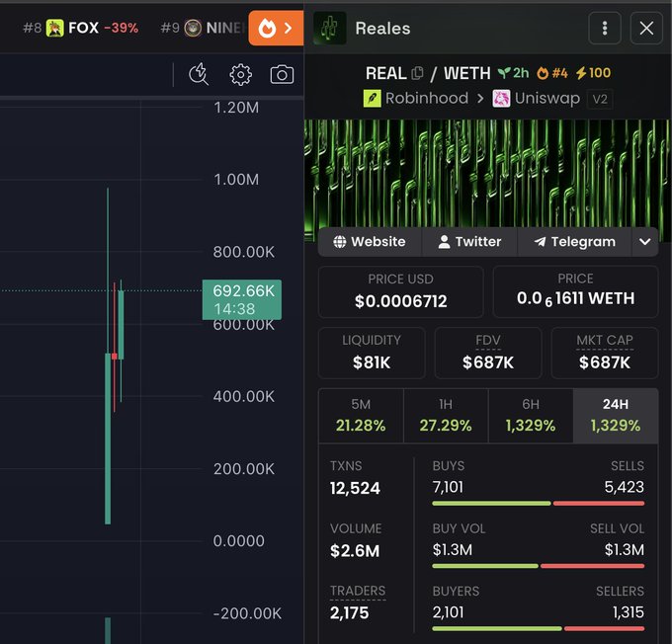Click the SELLERS 1,315 count
The image size is (672, 644).
tap(628, 612)
